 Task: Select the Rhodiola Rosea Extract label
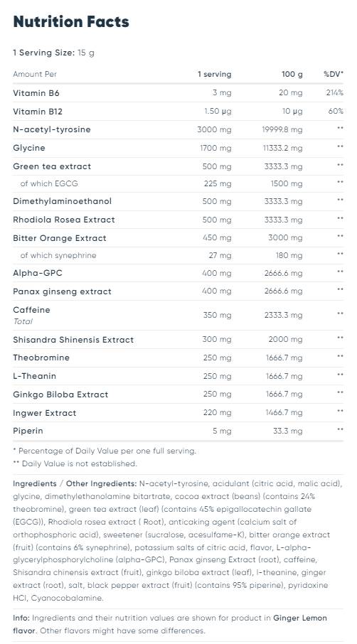click(x=64, y=220)
